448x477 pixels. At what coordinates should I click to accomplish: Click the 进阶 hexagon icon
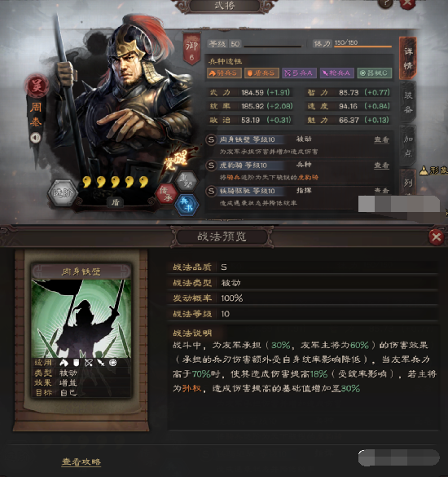click(x=63, y=193)
